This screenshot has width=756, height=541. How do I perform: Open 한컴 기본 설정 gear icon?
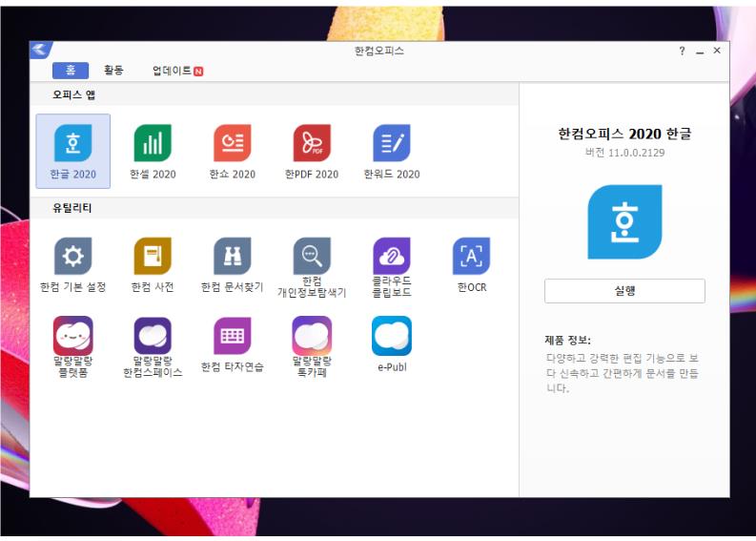72,256
